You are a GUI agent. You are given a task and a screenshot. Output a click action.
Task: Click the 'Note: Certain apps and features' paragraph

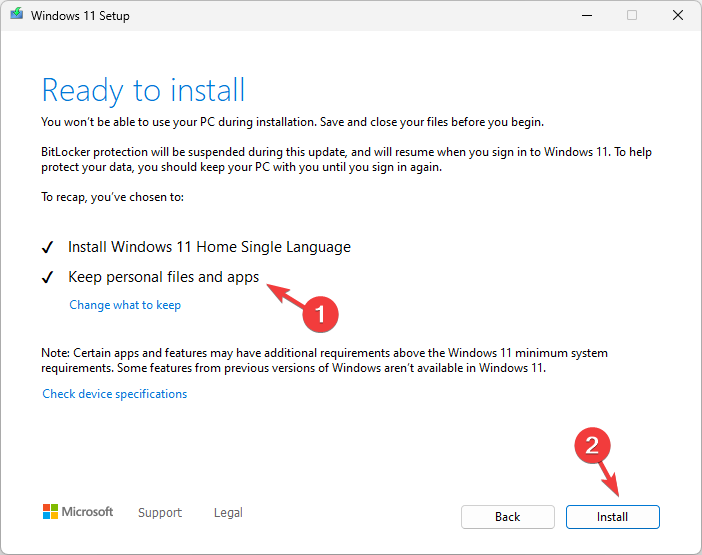click(325, 361)
